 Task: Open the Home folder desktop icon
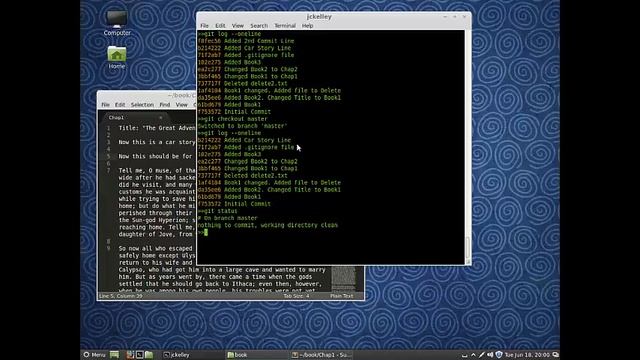pos(117,57)
